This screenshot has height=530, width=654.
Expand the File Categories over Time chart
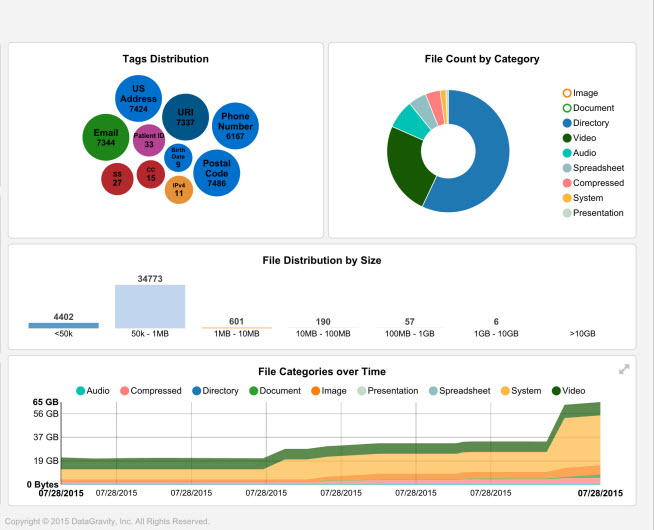point(624,370)
